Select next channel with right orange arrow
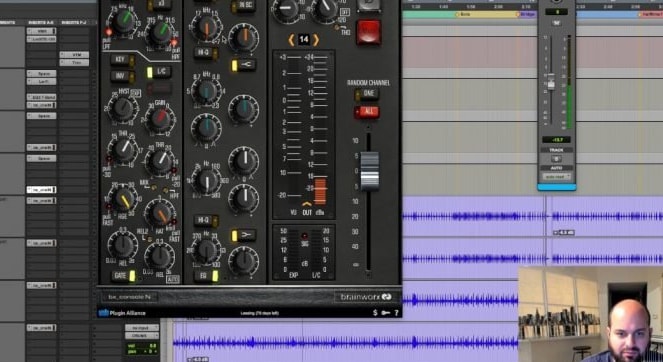Screen dimensions: 663x362 tap(316, 40)
